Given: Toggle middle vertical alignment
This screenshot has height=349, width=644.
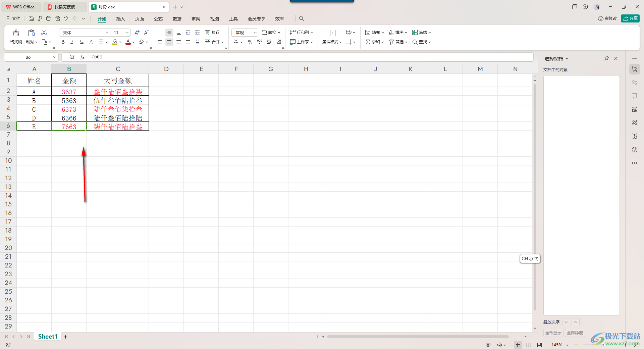Looking at the screenshot, I should 169,33.
